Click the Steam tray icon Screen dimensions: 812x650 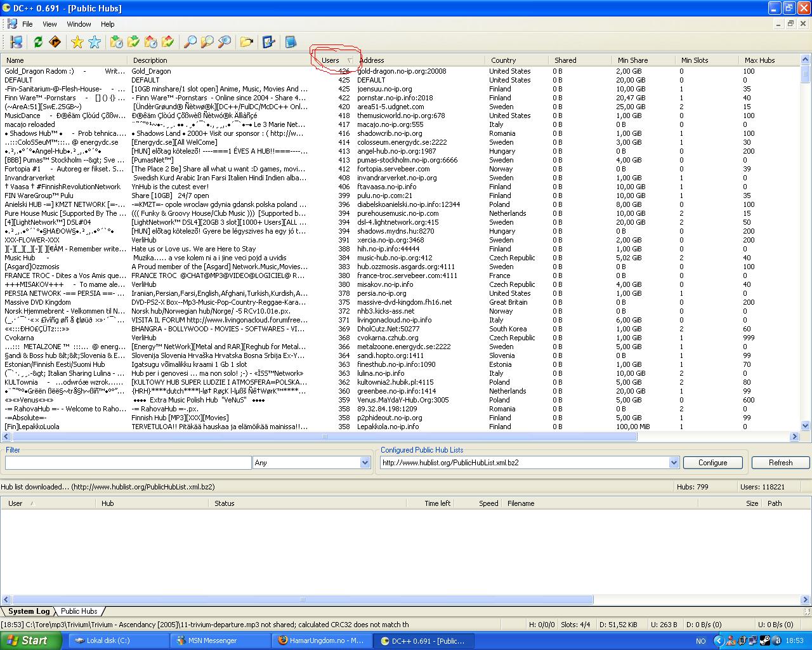(764, 640)
